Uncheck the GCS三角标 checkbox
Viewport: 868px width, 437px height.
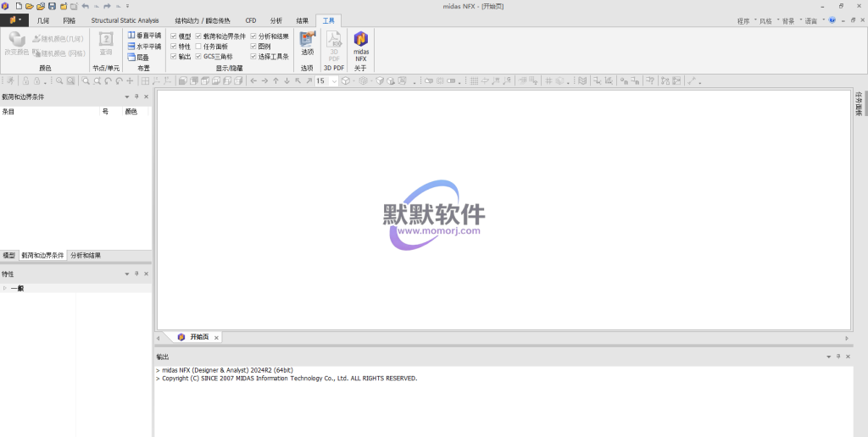click(x=198, y=57)
